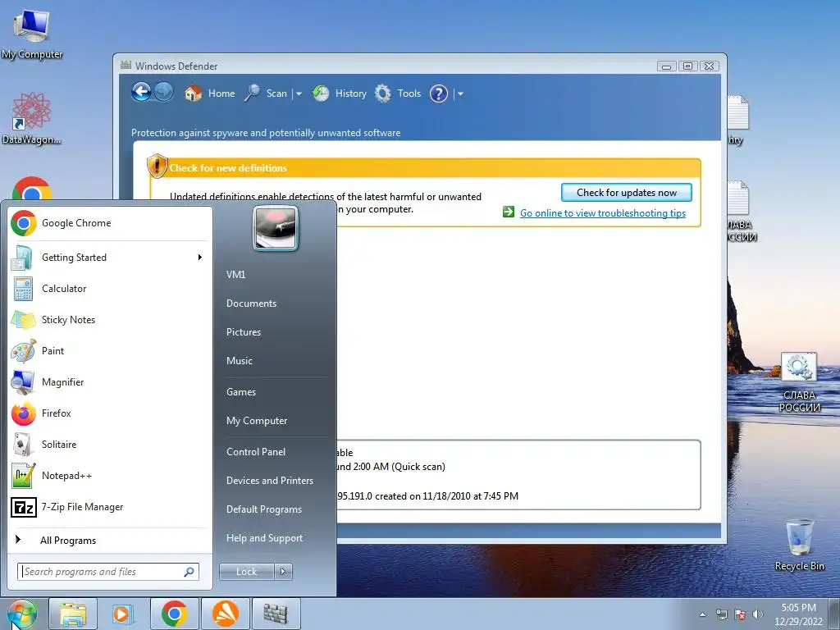The height and width of the screenshot is (630, 840).
Task: Click the yellow warning shield icon
Action: (157, 166)
